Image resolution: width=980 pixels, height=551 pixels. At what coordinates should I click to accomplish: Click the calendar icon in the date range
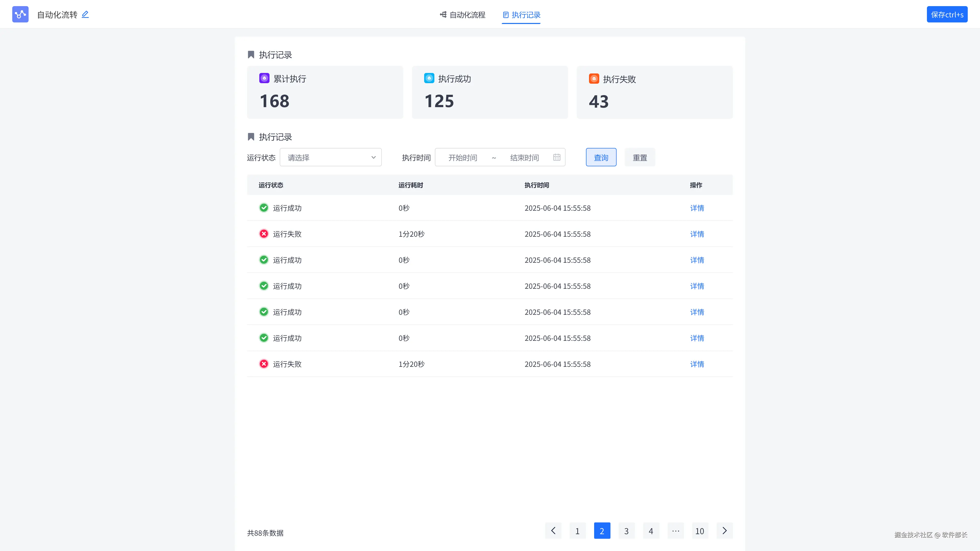coord(557,157)
